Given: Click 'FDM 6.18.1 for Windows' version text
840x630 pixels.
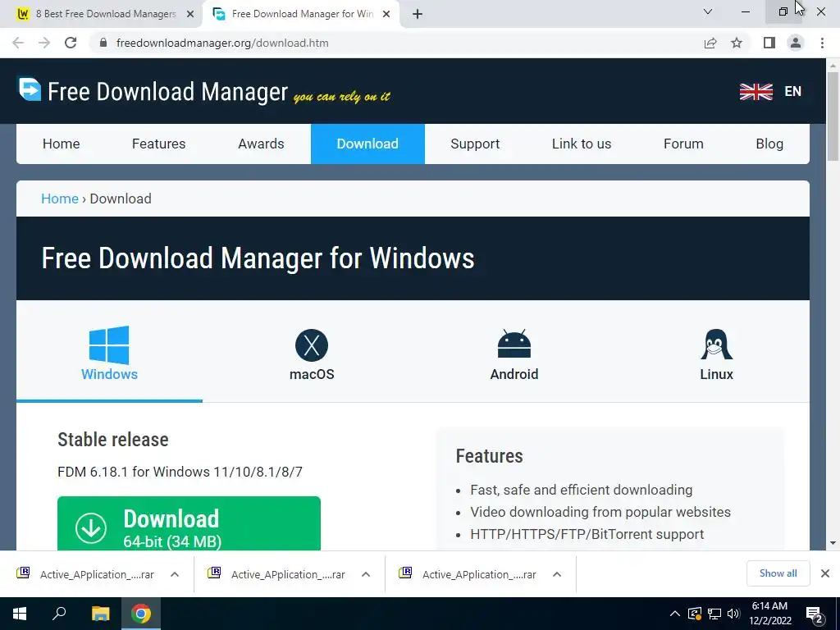Looking at the screenshot, I should [180, 472].
